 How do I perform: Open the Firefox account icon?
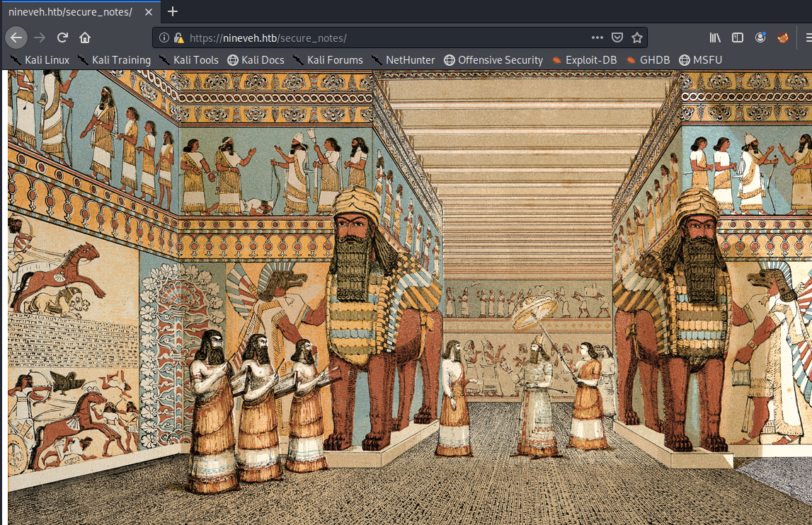pyautogui.click(x=760, y=37)
